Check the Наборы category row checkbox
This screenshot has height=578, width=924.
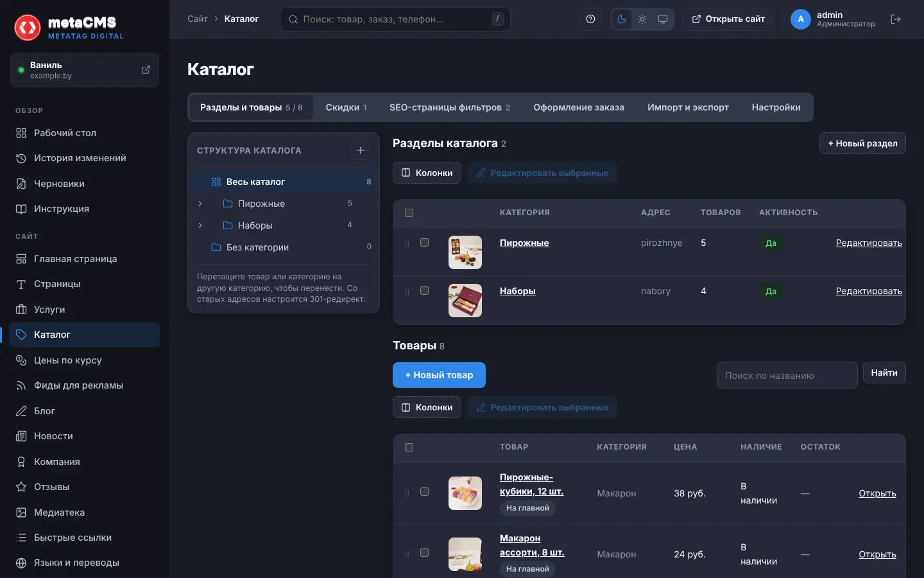[424, 291]
